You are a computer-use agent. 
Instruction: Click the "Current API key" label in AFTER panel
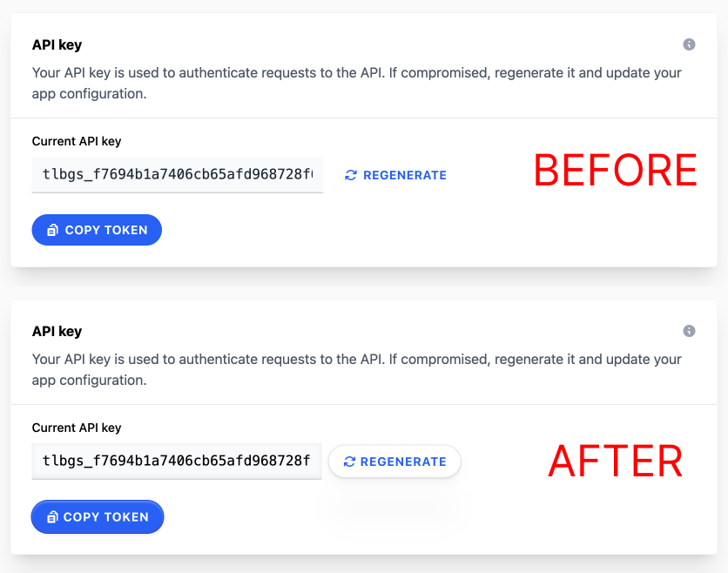point(77,428)
